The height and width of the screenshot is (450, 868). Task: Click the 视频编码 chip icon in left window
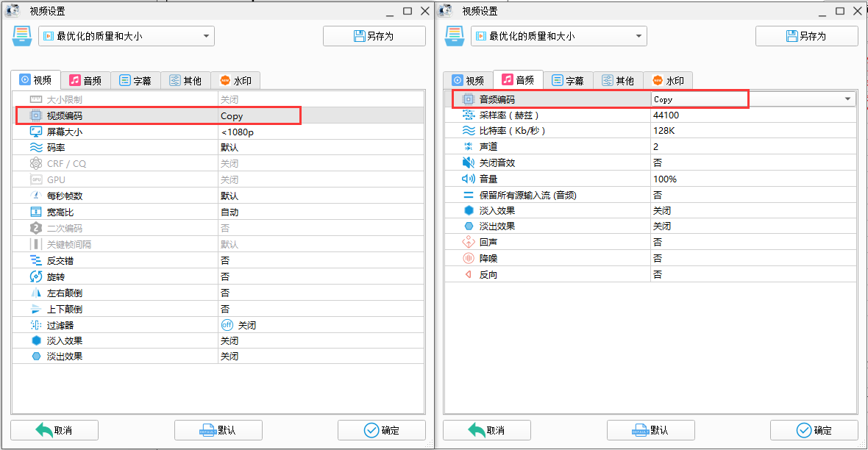pos(36,115)
